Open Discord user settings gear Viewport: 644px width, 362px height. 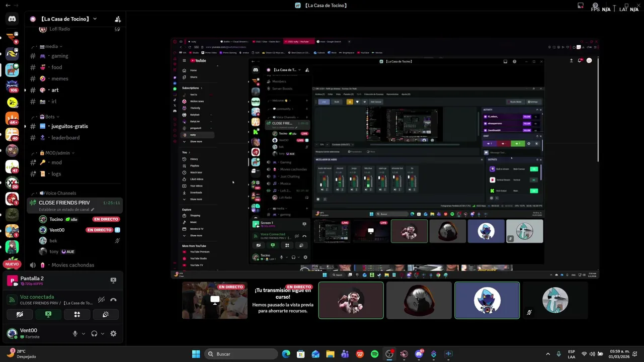[x=113, y=333]
